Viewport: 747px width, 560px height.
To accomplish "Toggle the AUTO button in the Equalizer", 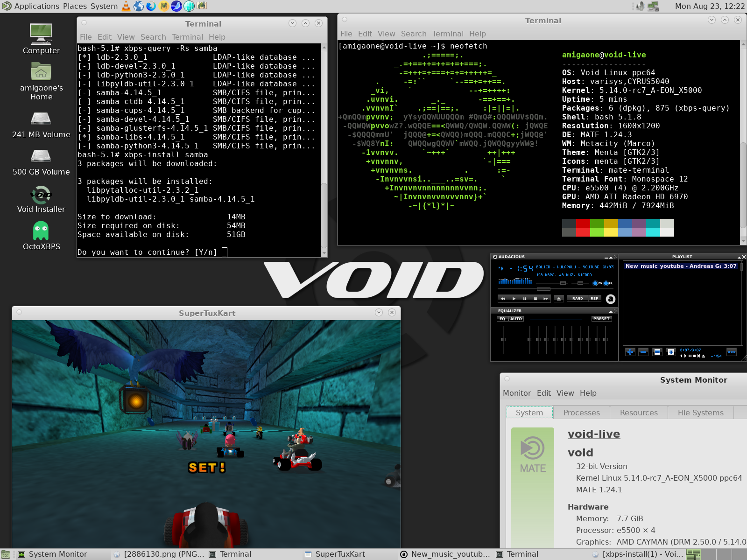I will click(516, 319).
